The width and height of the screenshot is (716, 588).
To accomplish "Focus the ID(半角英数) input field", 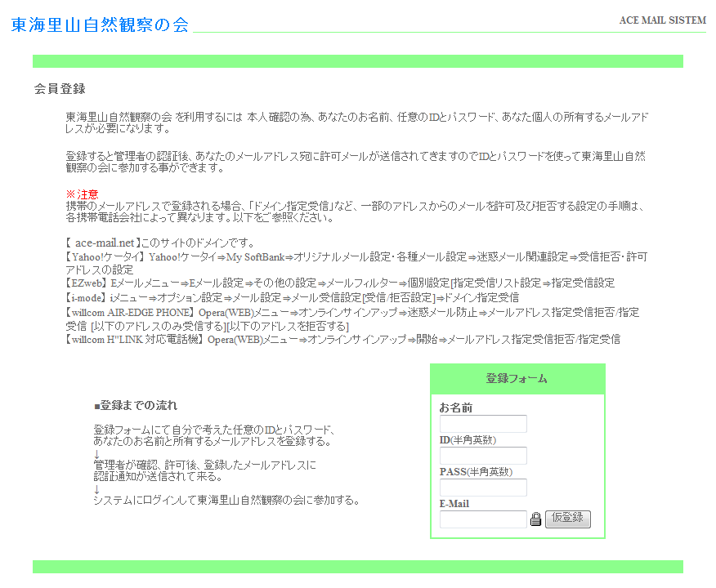I will [x=483, y=456].
